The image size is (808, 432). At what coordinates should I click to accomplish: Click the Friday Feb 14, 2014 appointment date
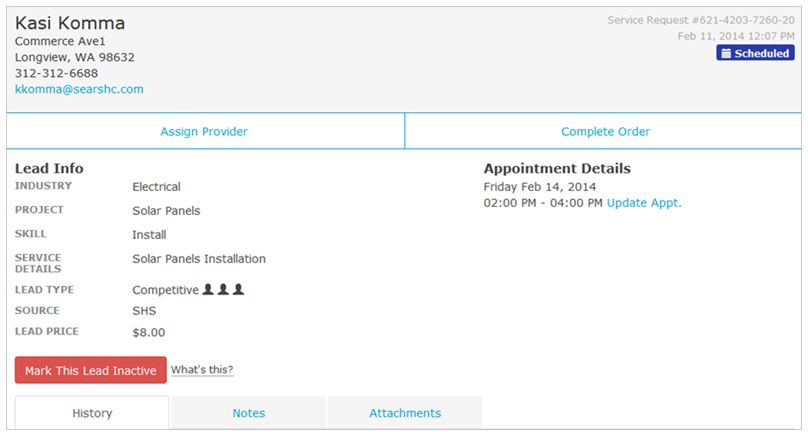pos(539,187)
